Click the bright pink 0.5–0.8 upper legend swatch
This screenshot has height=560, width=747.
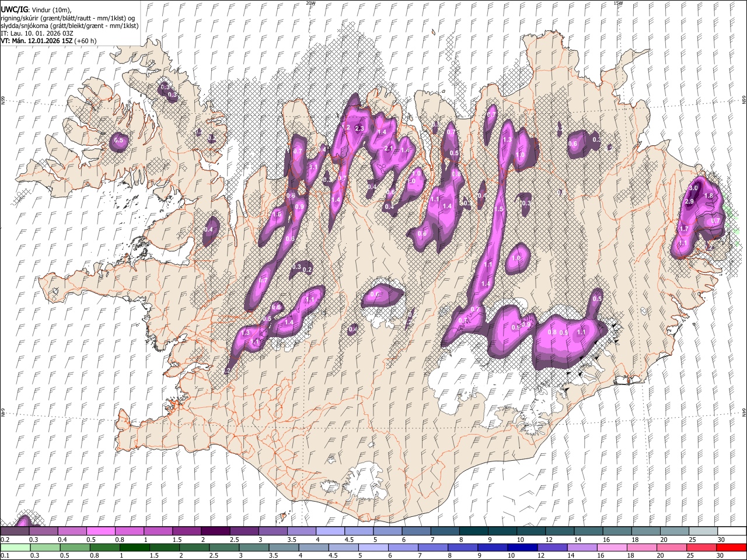[100, 531]
